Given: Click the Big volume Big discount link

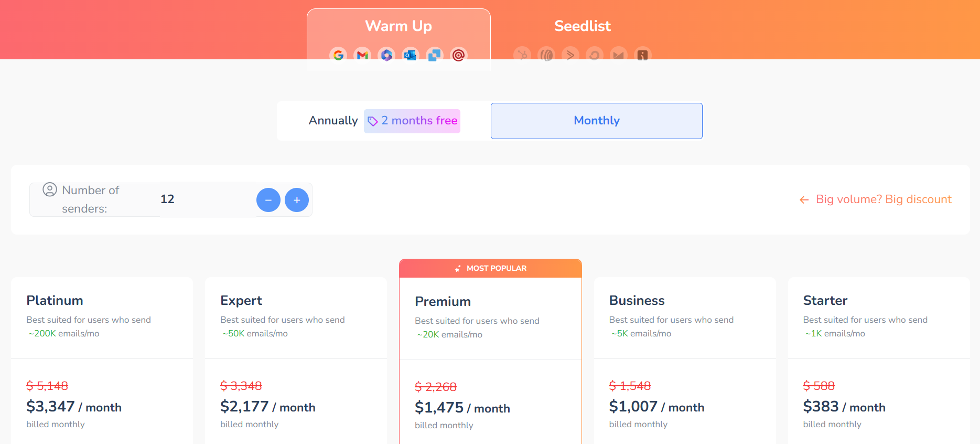Looking at the screenshot, I should click(x=883, y=199).
